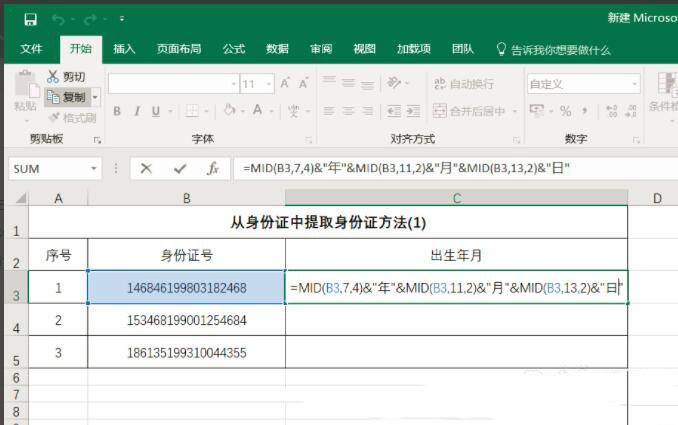Open the 对齐方式 dialog launcher
Screen dimensions: 678x425
[x=516, y=140]
